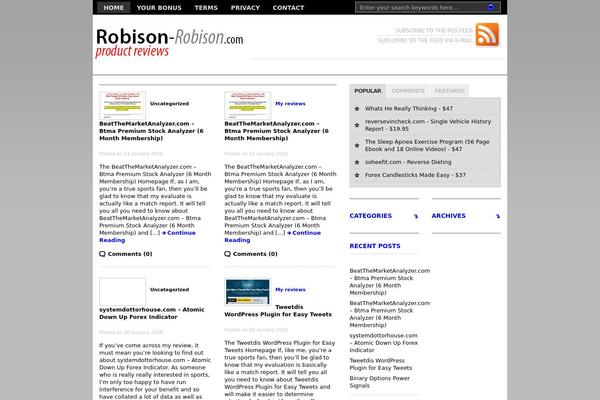Open the Tweetdis post thumbnail
The height and width of the screenshot is (400, 600).
click(x=248, y=291)
